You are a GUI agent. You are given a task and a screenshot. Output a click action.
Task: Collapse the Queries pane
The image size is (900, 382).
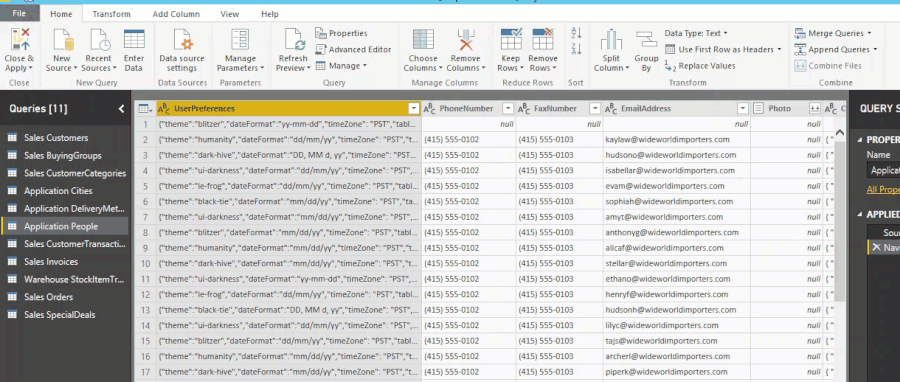pos(121,108)
